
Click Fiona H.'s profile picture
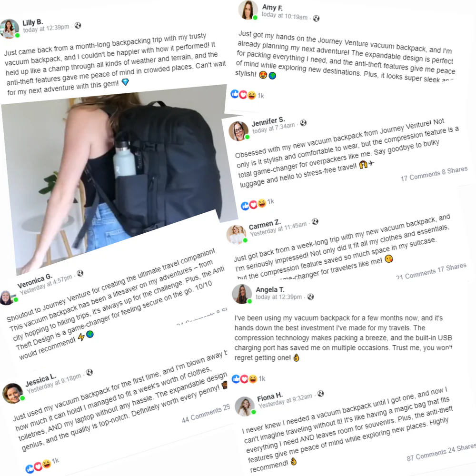coord(245,406)
